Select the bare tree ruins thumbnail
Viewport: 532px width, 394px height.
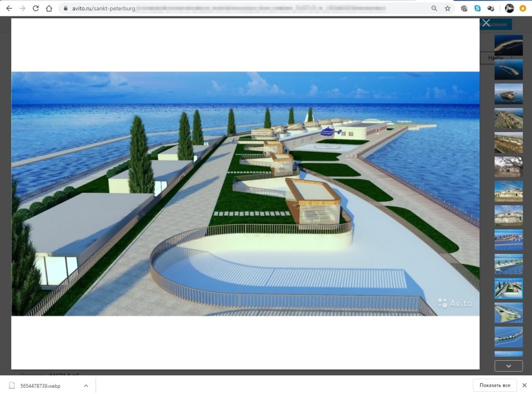click(508, 167)
